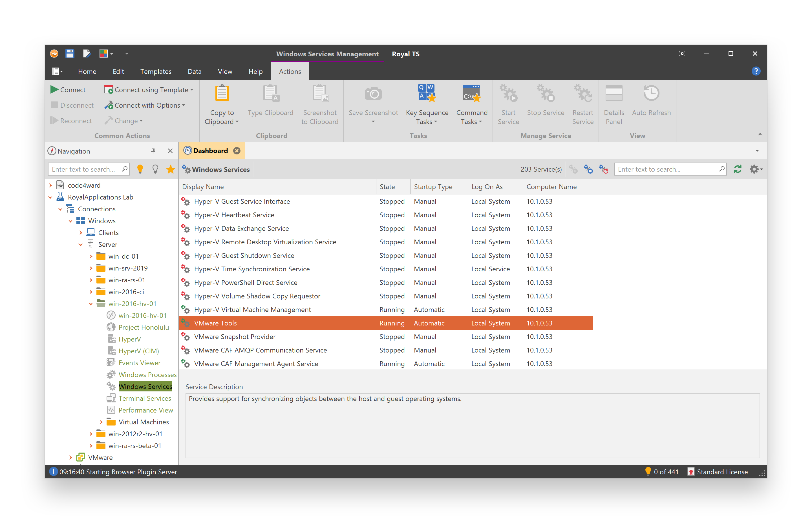
Task: Open the Data ribbon tab
Action: [x=194, y=71]
